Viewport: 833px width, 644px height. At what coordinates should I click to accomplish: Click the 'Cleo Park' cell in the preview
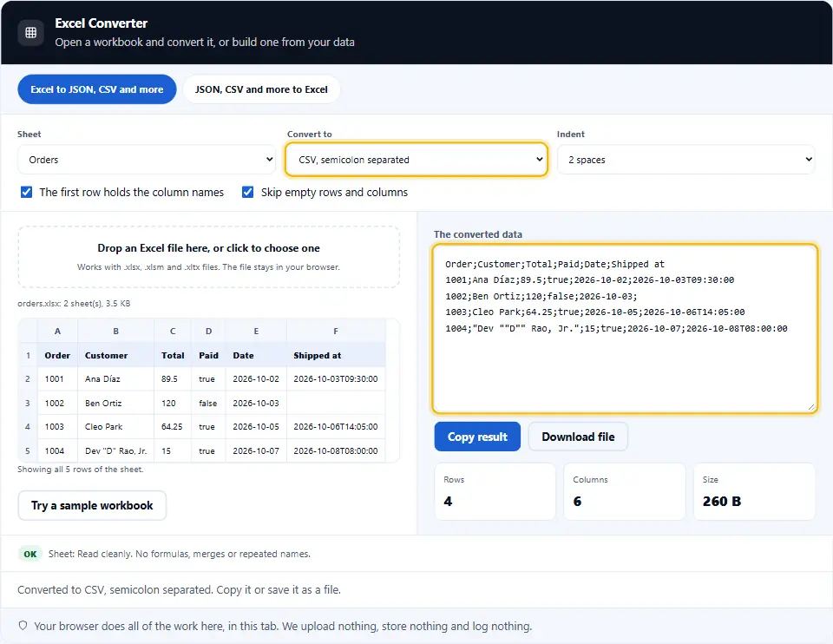[x=115, y=427]
